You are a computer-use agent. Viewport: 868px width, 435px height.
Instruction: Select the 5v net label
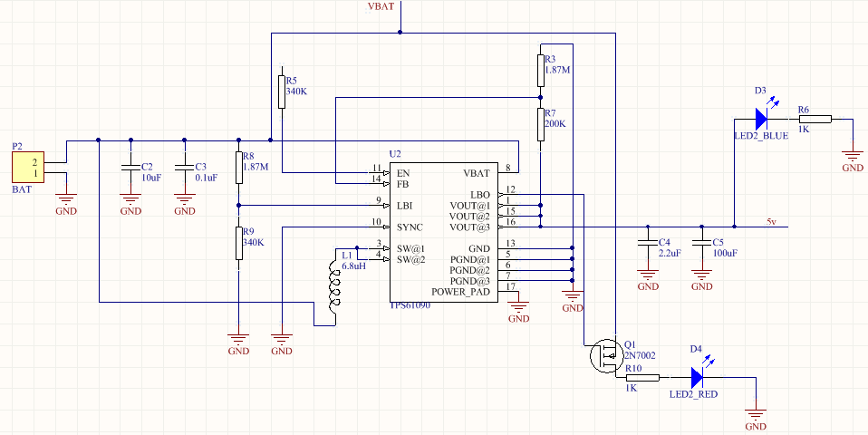[772, 221]
